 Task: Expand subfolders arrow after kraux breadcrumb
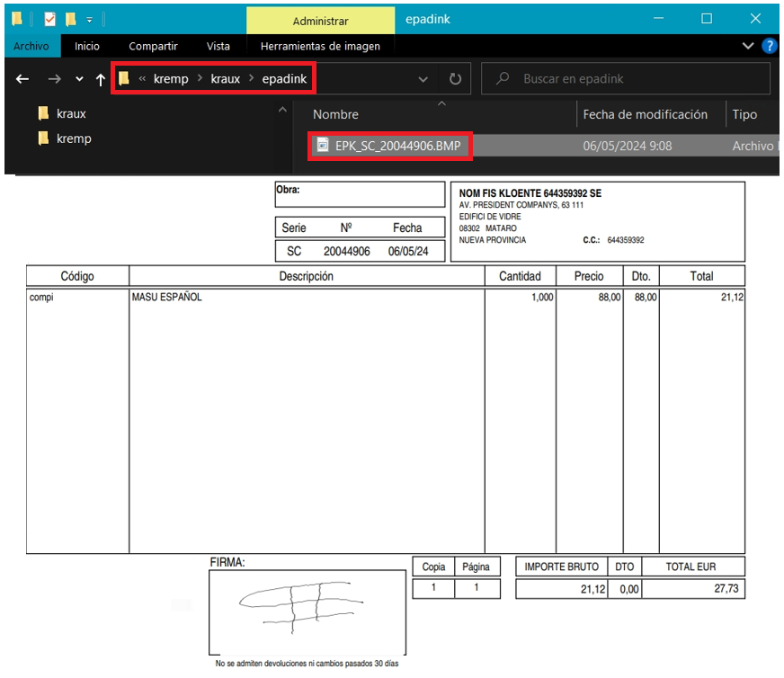tap(252, 78)
